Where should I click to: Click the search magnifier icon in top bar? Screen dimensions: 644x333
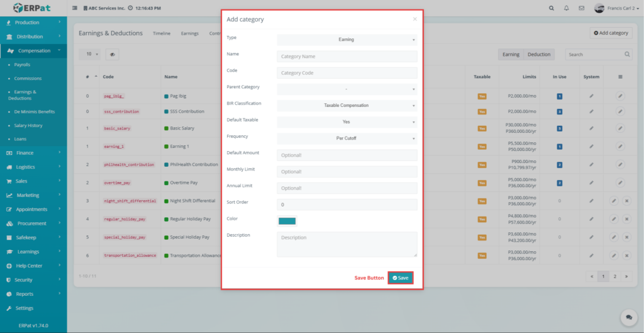click(x=552, y=8)
